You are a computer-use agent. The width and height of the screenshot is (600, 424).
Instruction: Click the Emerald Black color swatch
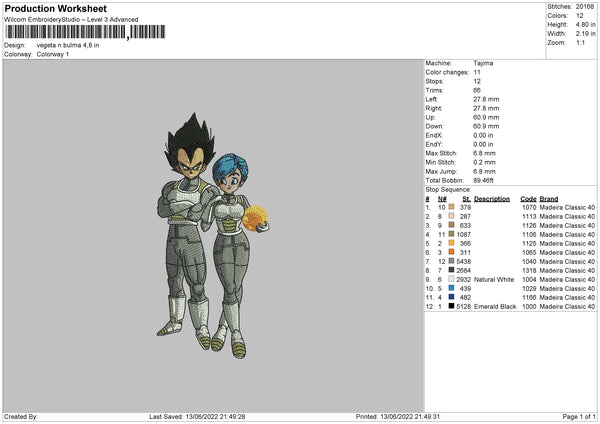pos(452,306)
